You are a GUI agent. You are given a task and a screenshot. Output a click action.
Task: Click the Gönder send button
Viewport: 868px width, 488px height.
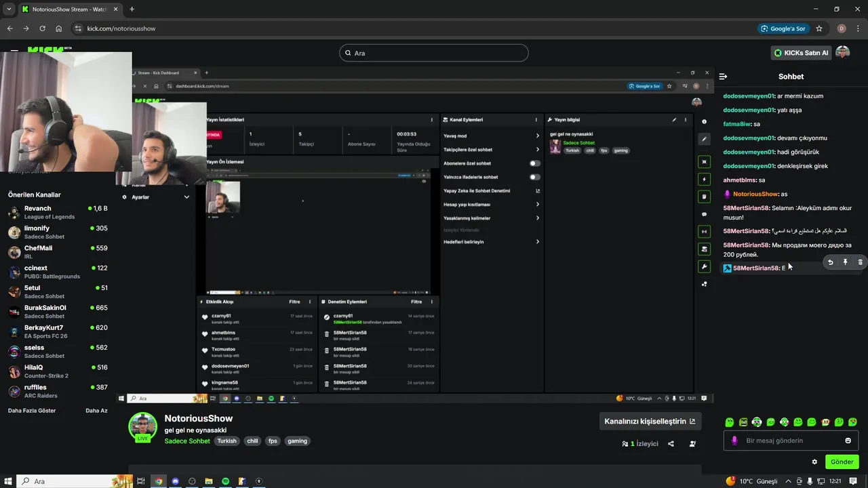842,462
